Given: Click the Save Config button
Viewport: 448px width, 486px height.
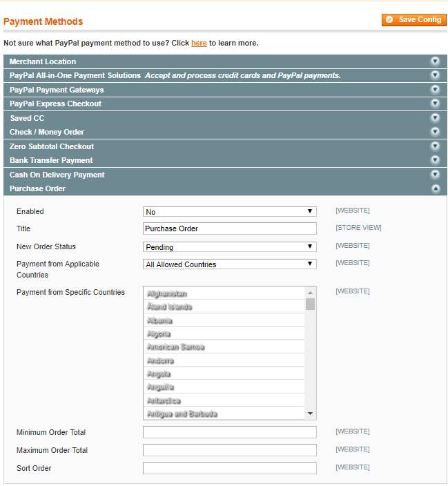Looking at the screenshot, I should click(x=413, y=20).
